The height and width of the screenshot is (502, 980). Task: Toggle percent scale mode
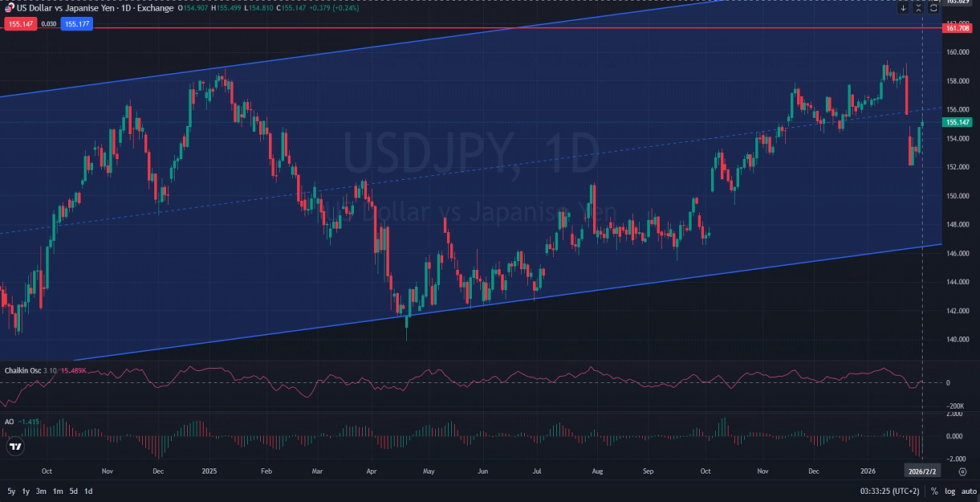[x=934, y=491]
